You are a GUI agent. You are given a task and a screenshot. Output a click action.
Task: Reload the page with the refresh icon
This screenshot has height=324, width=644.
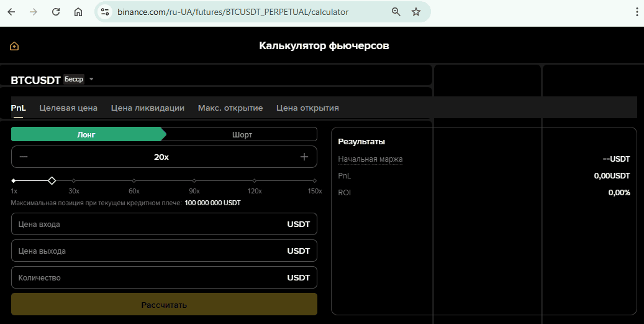click(56, 12)
